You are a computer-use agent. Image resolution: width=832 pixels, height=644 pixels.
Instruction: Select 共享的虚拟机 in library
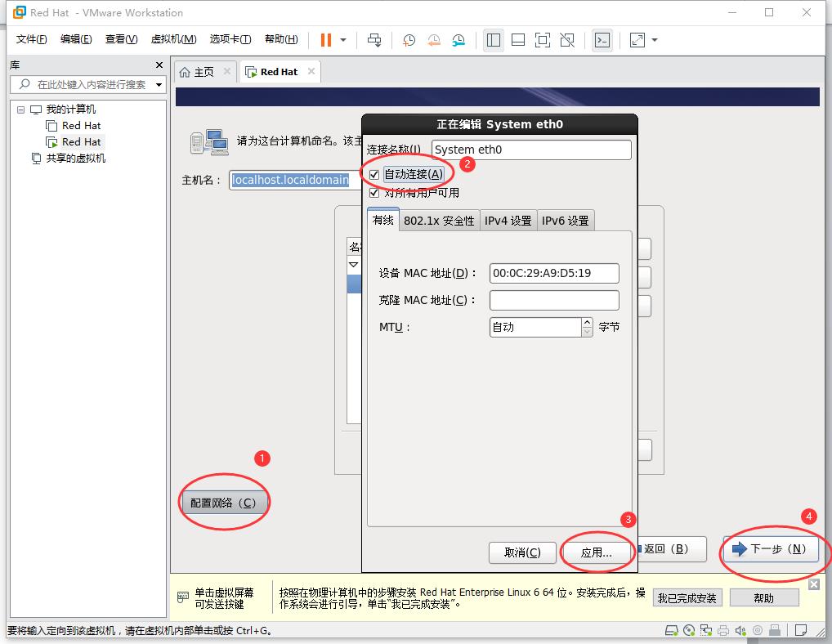75,158
